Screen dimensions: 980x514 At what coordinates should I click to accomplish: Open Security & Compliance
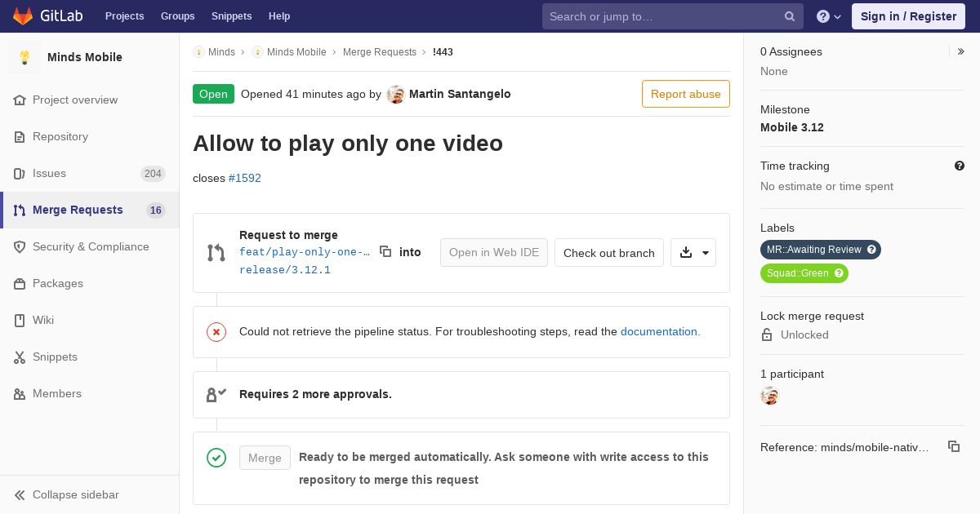pyautogui.click(x=91, y=247)
